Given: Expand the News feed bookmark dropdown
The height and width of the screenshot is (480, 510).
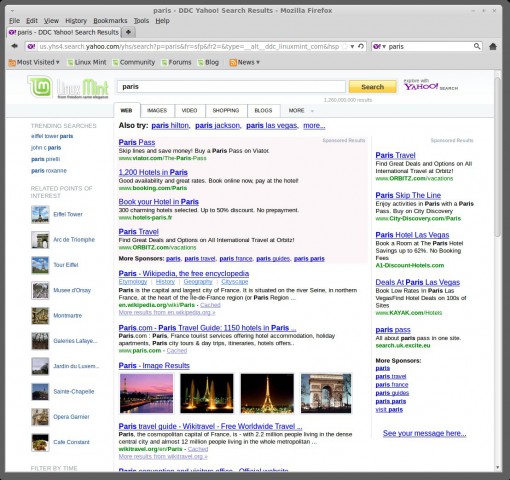Looking at the screenshot, I should pos(245,62).
